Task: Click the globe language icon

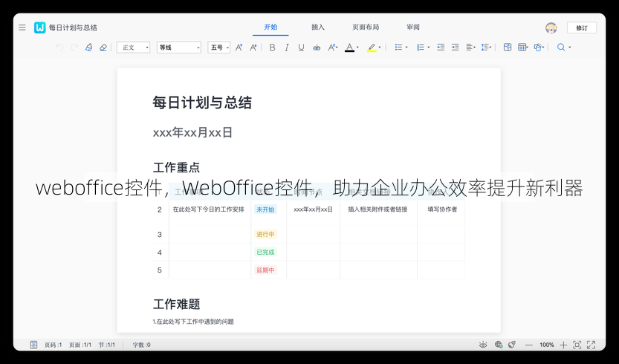Action: coord(499,345)
